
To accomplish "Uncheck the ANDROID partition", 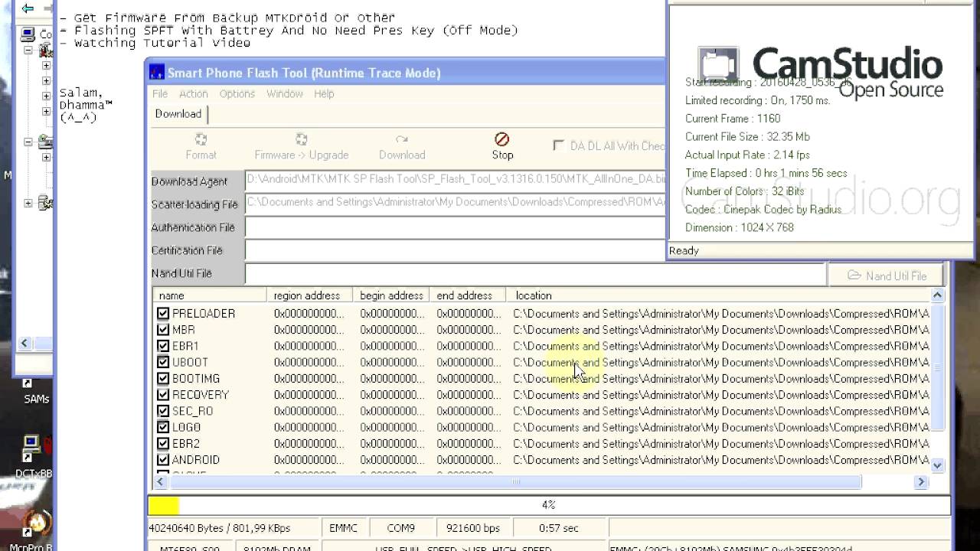I will [x=163, y=460].
